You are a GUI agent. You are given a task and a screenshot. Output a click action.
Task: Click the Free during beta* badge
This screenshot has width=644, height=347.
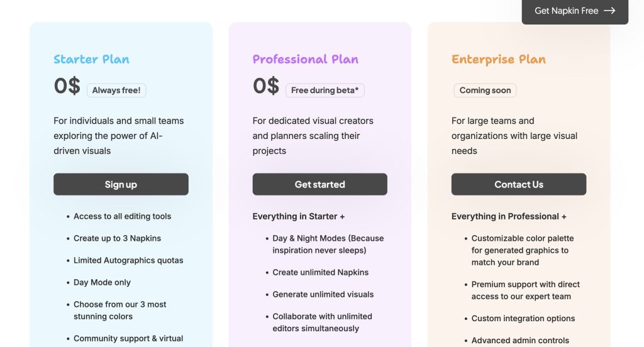(325, 91)
